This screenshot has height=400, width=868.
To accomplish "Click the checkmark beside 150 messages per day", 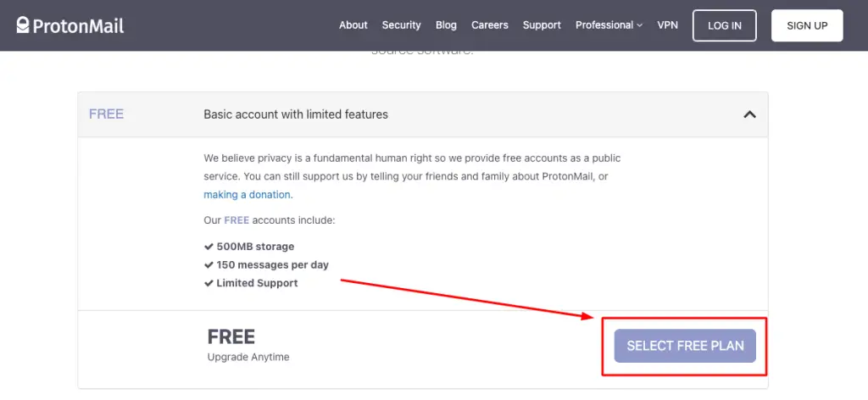I will (x=209, y=265).
